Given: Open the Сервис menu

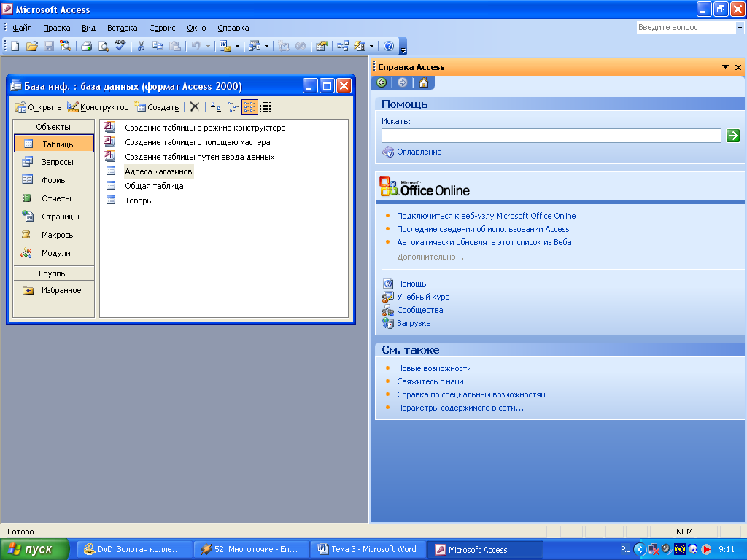Looking at the screenshot, I should click(x=162, y=28).
